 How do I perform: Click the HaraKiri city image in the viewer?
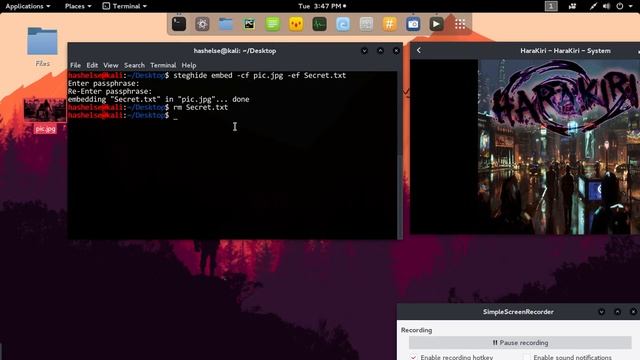[559, 147]
